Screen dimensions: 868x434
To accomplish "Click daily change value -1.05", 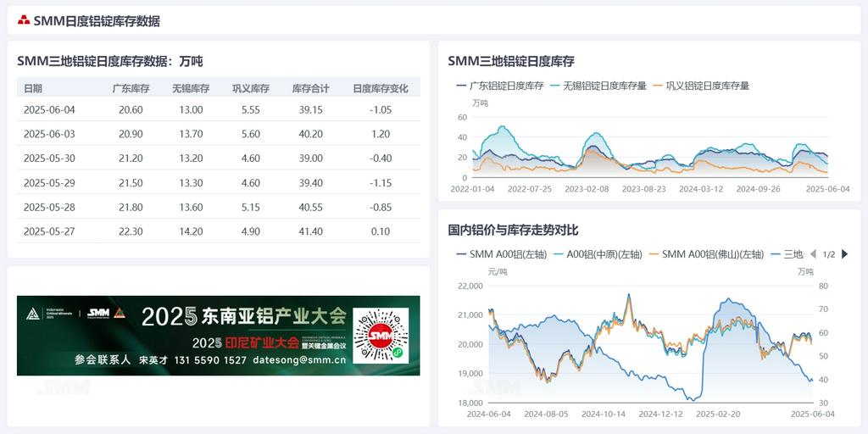I will [x=381, y=109].
